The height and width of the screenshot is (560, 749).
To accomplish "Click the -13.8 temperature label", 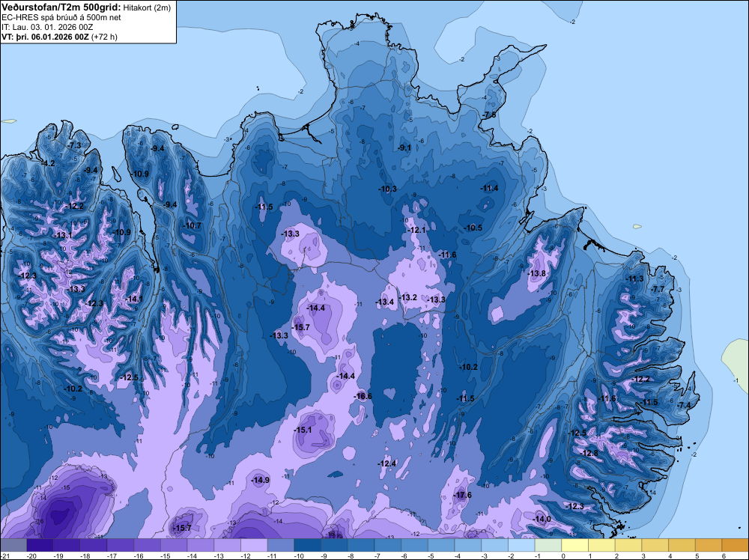I will click(x=537, y=273).
